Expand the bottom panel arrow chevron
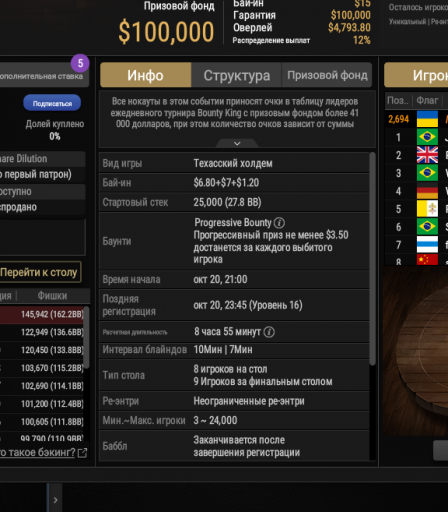This screenshot has width=448, height=512. pyautogui.click(x=55, y=500)
